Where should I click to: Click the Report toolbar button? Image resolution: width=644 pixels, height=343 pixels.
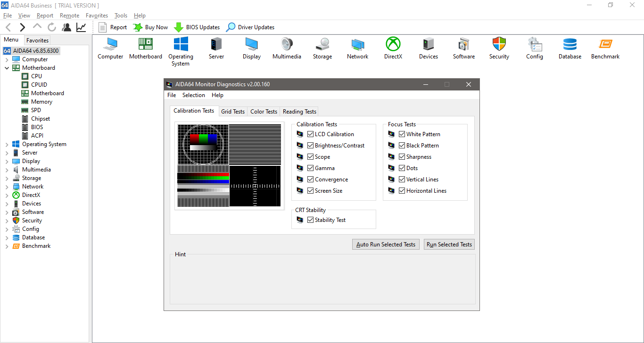pyautogui.click(x=113, y=27)
